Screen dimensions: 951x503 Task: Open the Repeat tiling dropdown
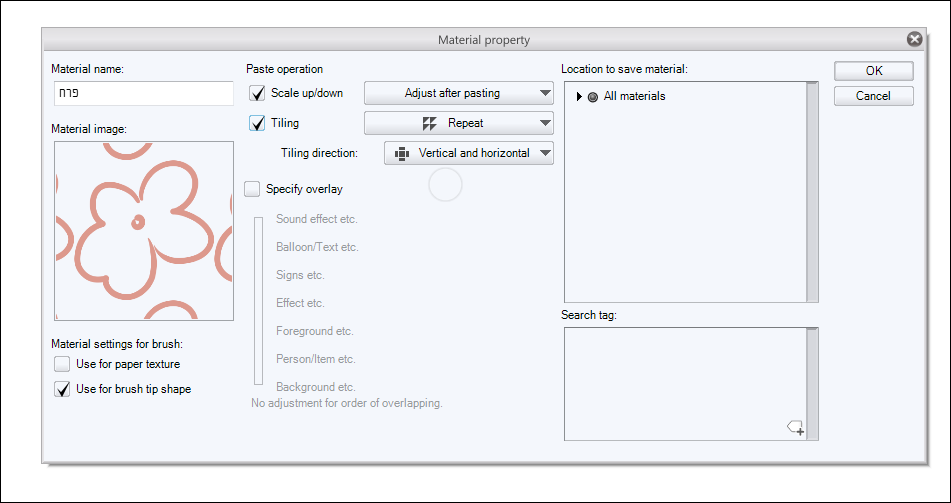click(x=458, y=123)
